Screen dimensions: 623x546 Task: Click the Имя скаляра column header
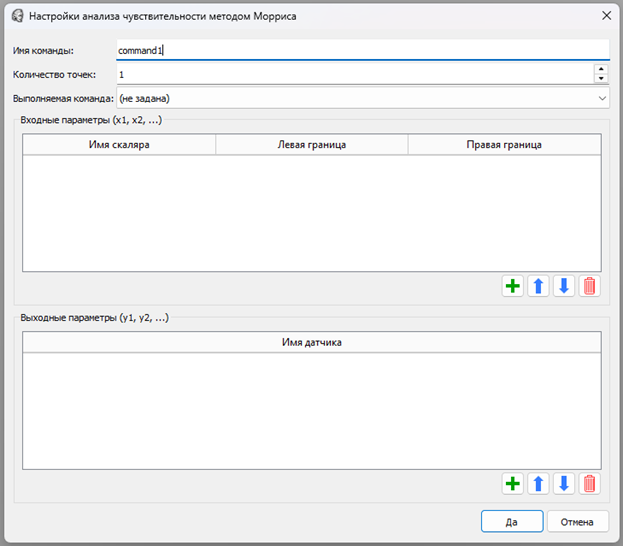pos(119,145)
